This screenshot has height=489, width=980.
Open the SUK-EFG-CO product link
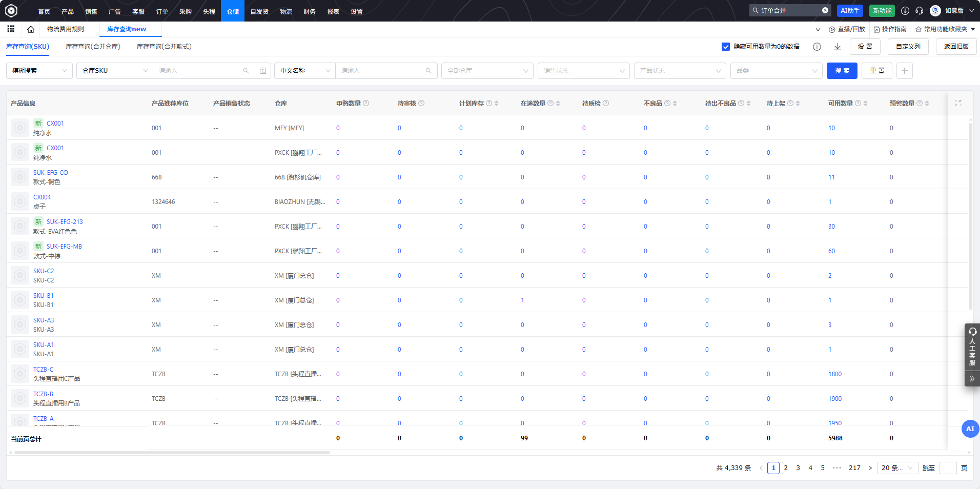point(50,173)
